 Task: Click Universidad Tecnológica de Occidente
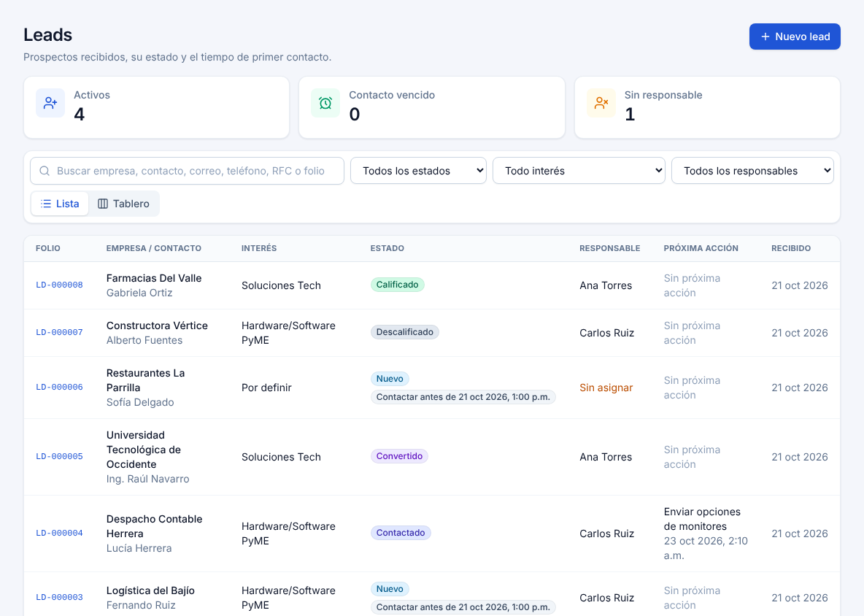pyautogui.click(x=144, y=450)
